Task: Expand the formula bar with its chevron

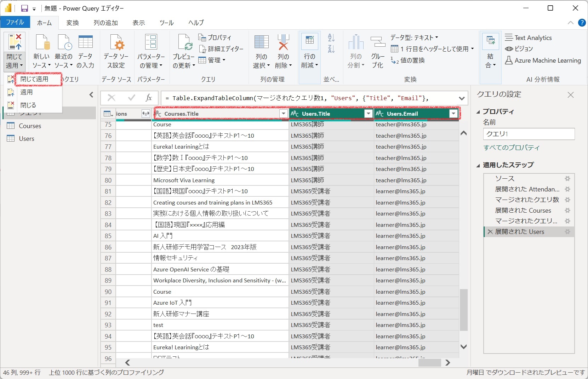Action: point(461,98)
